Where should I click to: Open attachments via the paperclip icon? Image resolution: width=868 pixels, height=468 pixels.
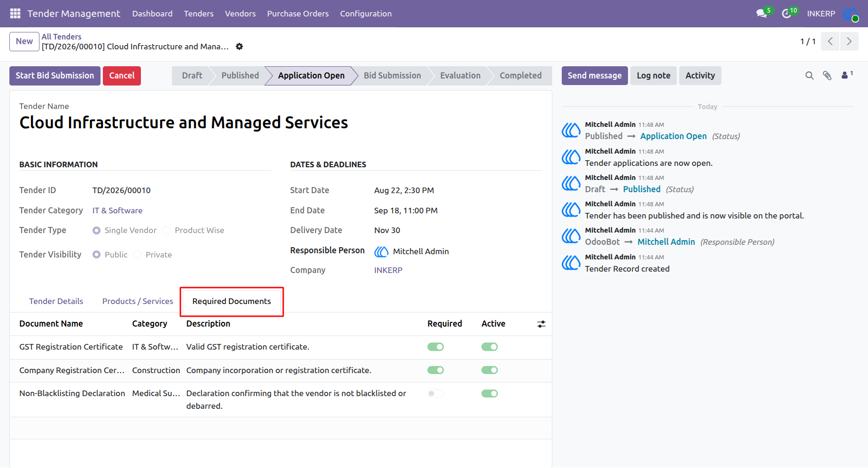tap(827, 76)
